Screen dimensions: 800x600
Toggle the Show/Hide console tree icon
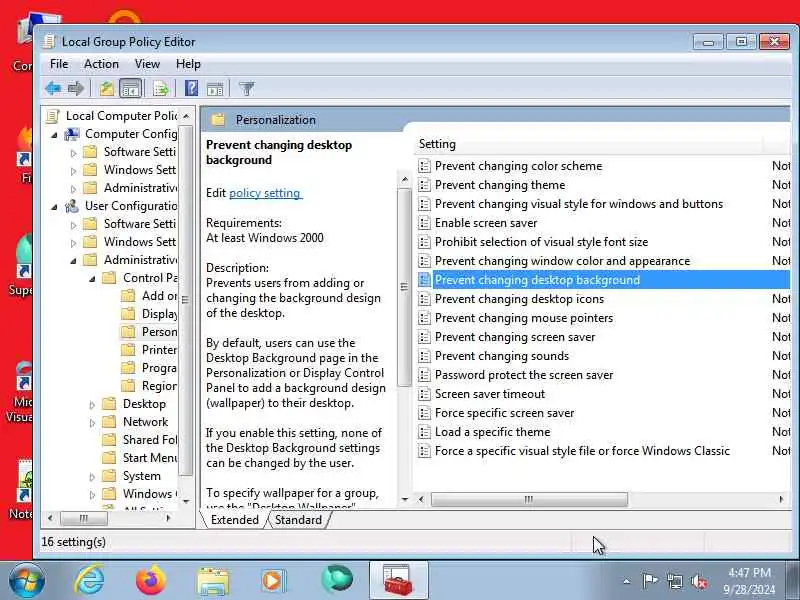click(x=131, y=88)
